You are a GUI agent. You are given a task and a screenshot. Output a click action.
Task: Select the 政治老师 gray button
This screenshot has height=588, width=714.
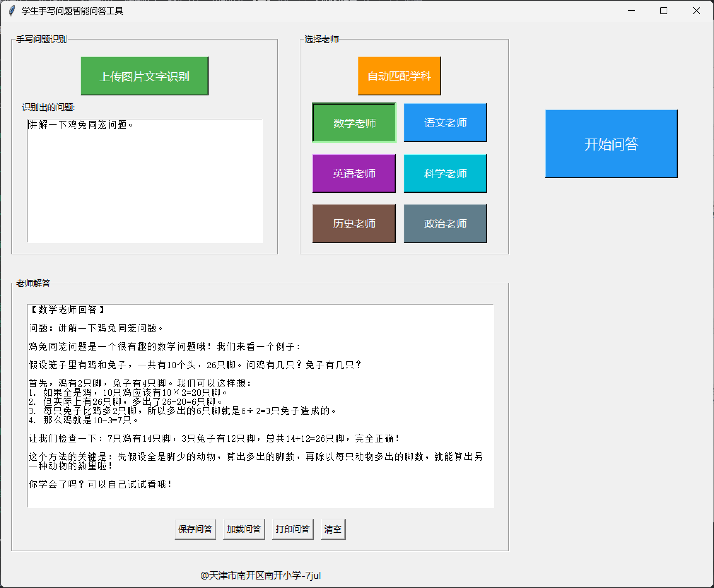tap(445, 223)
